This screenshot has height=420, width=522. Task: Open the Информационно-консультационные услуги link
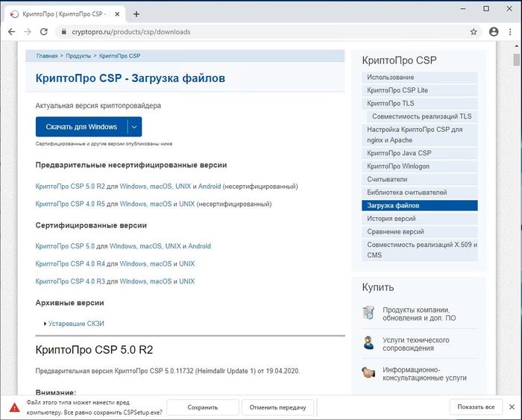[424, 374]
